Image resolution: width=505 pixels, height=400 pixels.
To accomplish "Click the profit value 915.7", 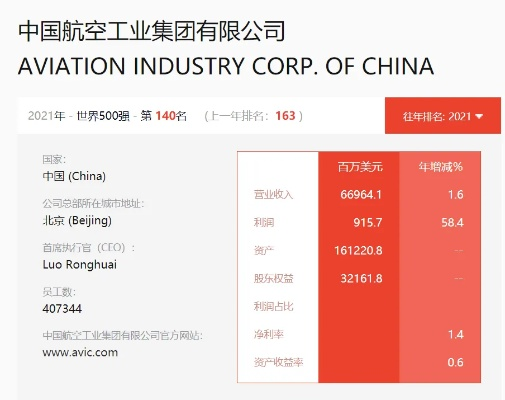I will 368,222.
